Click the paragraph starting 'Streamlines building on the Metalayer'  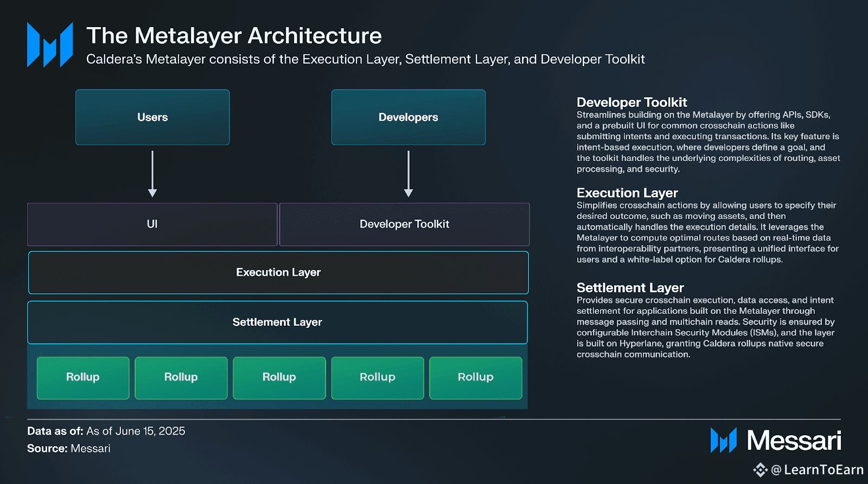709,142
